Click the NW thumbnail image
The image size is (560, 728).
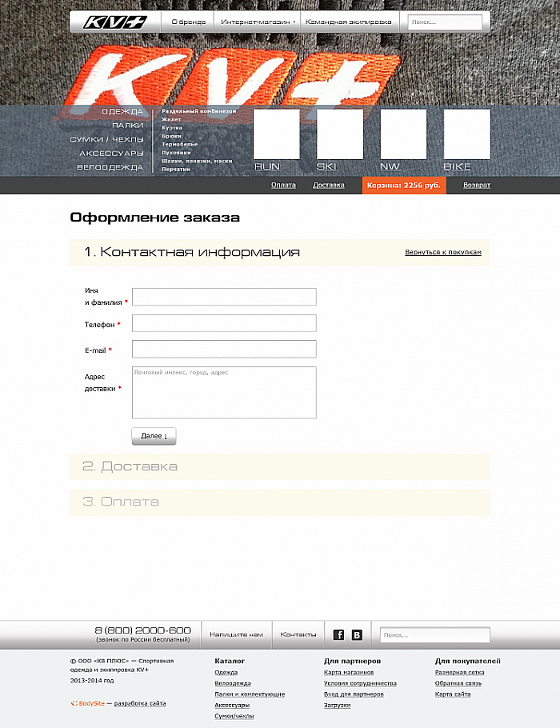403,134
